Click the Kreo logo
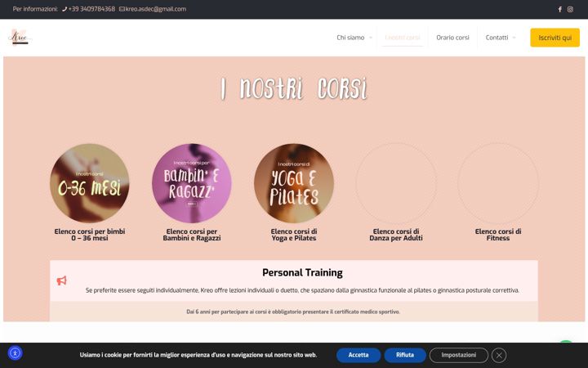Screen dimensions: 588x368 point(20,37)
